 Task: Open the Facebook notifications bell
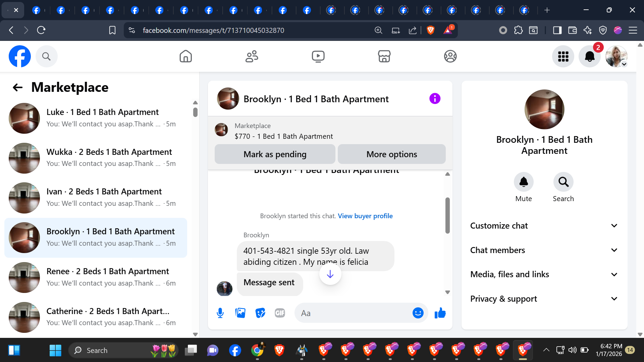point(589,56)
